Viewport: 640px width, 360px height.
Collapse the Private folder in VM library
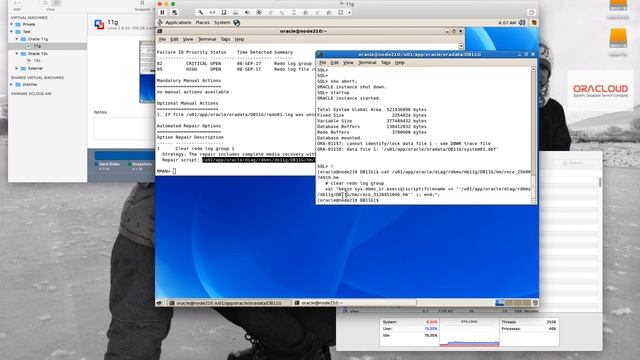11,24
